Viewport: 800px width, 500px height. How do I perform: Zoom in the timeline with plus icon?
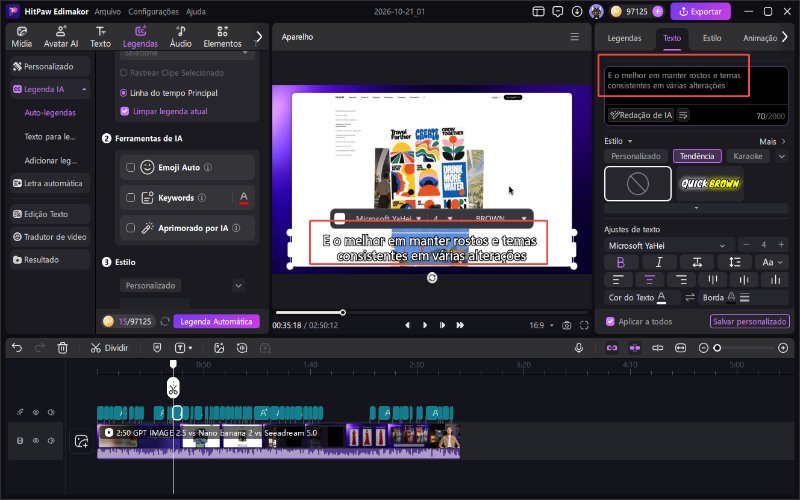(x=783, y=348)
